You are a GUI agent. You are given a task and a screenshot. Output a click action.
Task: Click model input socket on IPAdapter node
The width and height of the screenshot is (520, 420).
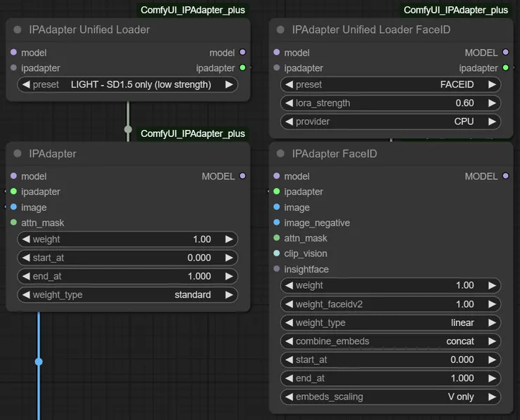tap(13, 176)
